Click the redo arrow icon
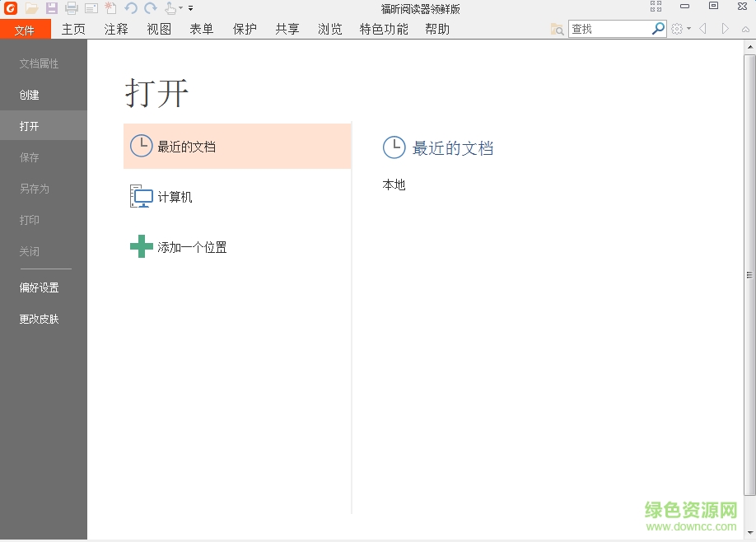The image size is (756, 542). tap(150, 8)
